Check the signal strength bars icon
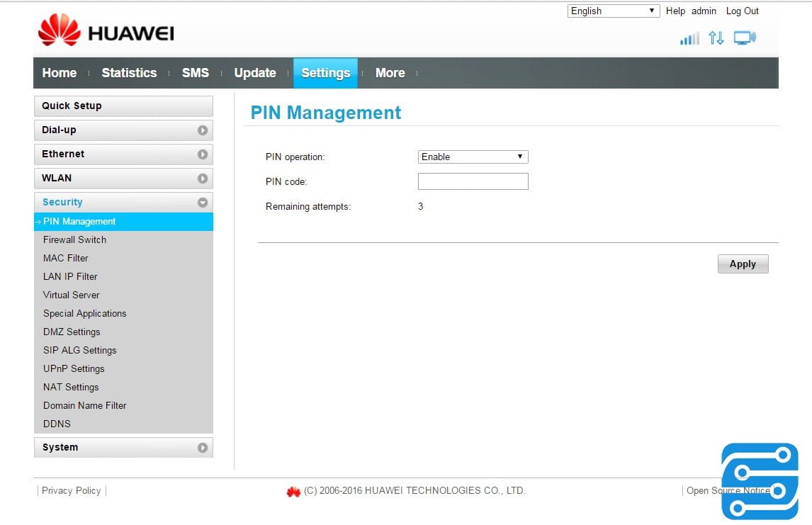The image size is (812, 525). point(689,38)
